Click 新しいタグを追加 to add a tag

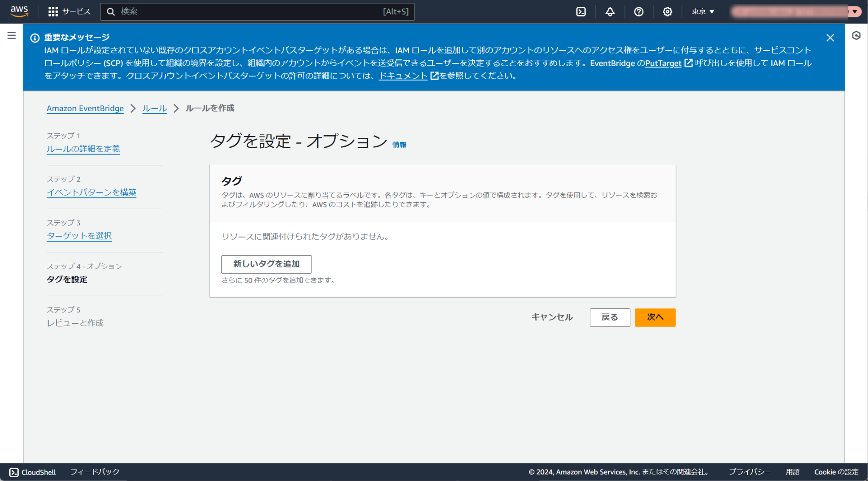click(266, 264)
